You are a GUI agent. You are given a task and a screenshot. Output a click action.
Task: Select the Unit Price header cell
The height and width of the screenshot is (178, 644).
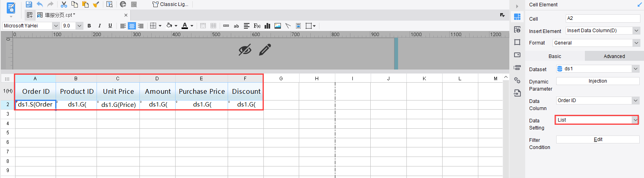[118, 91]
